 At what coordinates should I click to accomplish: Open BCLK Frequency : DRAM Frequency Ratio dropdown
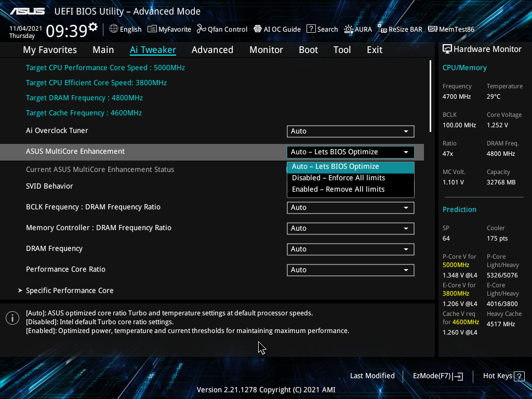pos(351,208)
